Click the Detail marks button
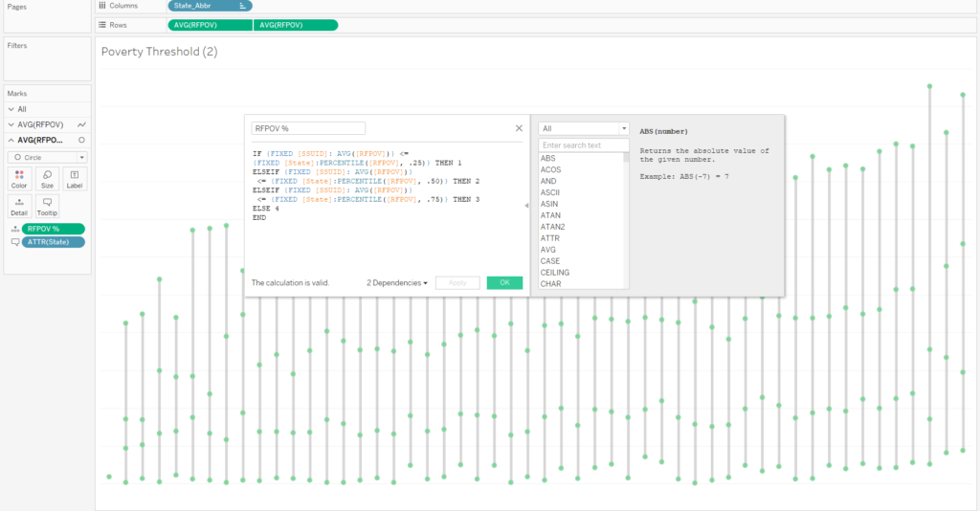The width and height of the screenshot is (980, 511). click(x=19, y=206)
